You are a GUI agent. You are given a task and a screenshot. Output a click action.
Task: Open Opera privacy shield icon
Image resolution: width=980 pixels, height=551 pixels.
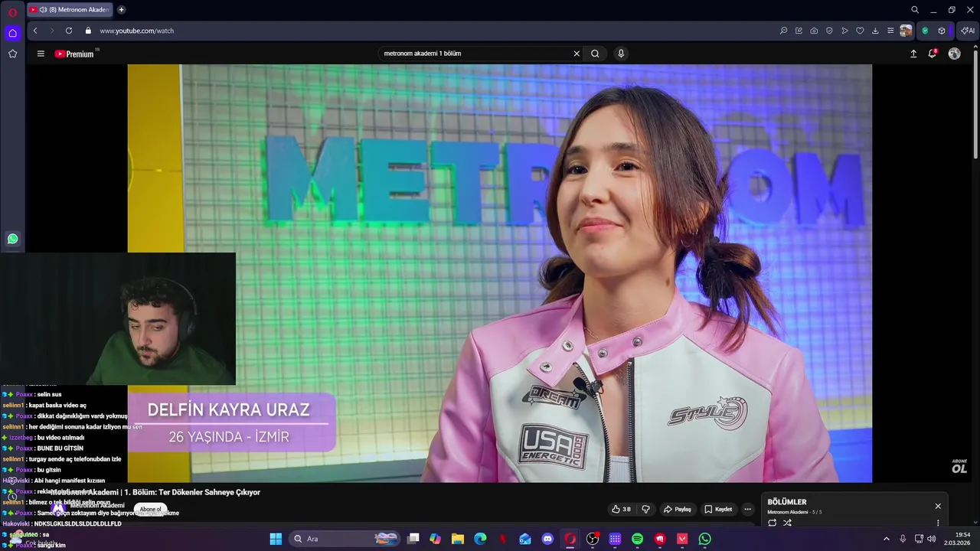pos(829,31)
